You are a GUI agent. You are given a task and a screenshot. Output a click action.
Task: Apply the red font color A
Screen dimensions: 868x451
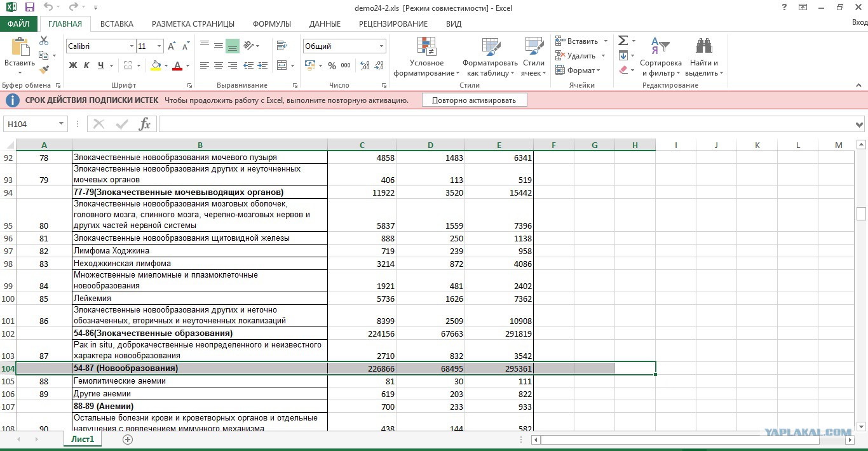coord(177,65)
